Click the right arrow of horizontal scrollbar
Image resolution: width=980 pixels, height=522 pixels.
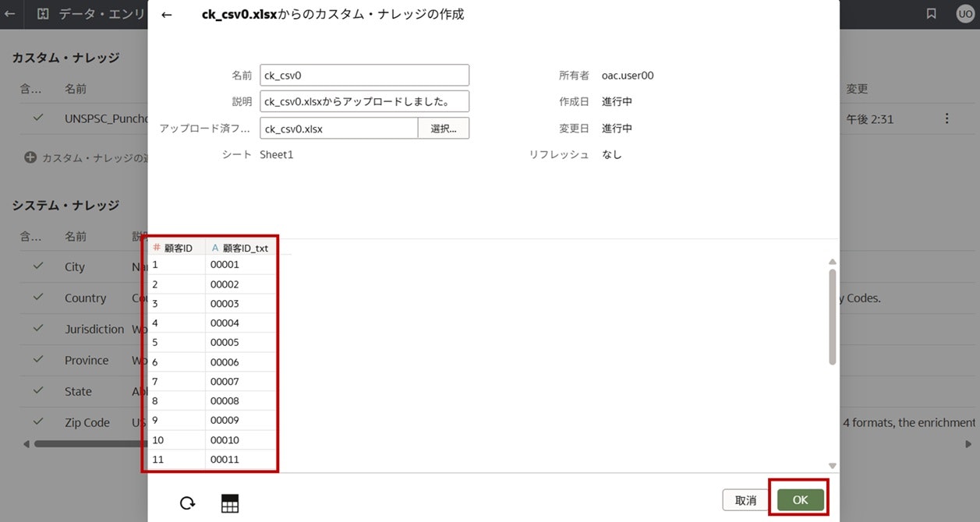click(970, 443)
